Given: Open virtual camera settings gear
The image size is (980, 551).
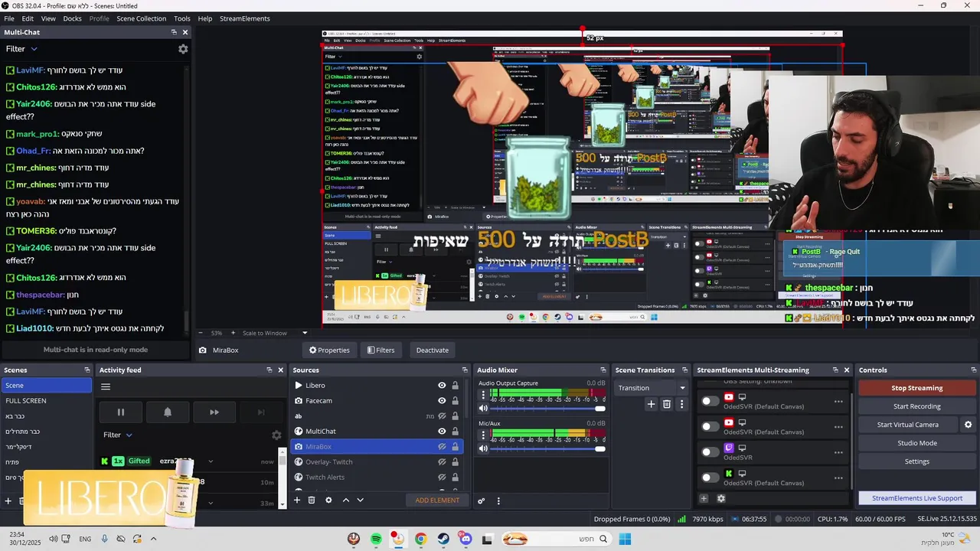Looking at the screenshot, I should [x=968, y=425].
